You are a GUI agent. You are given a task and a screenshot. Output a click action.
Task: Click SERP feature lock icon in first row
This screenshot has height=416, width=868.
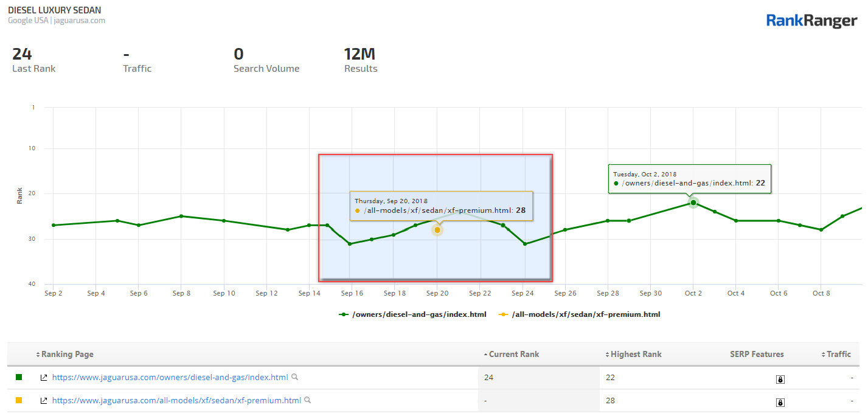click(x=780, y=379)
